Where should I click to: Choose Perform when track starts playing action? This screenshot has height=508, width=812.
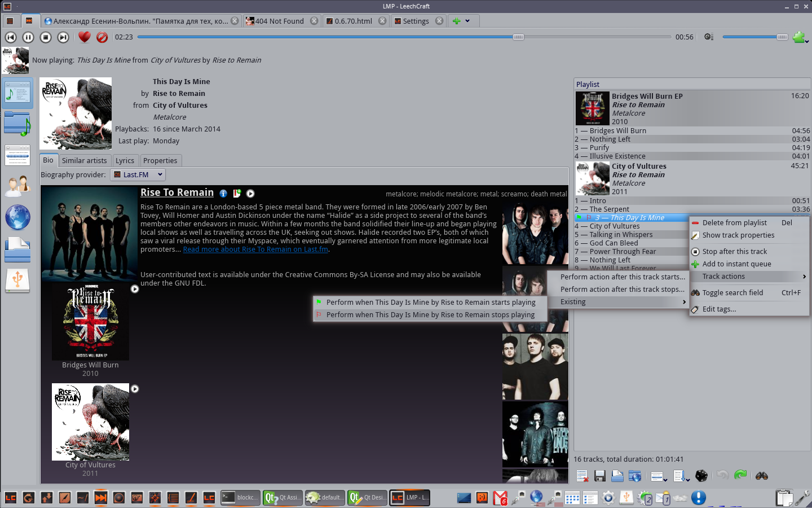coord(430,303)
